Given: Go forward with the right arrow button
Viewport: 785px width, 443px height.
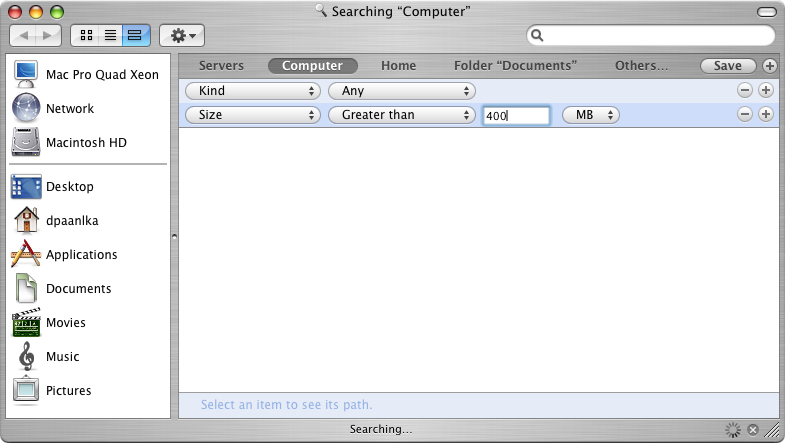Looking at the screenshot, I should [48, 36].
